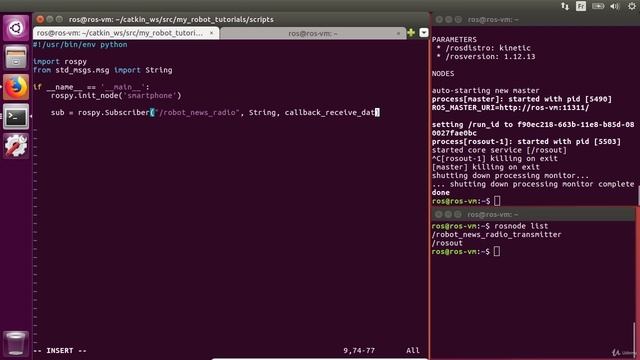Click the '-- INSERT --' vim mode indicator
The image size is (640, 360).
[x=60, y=351]
